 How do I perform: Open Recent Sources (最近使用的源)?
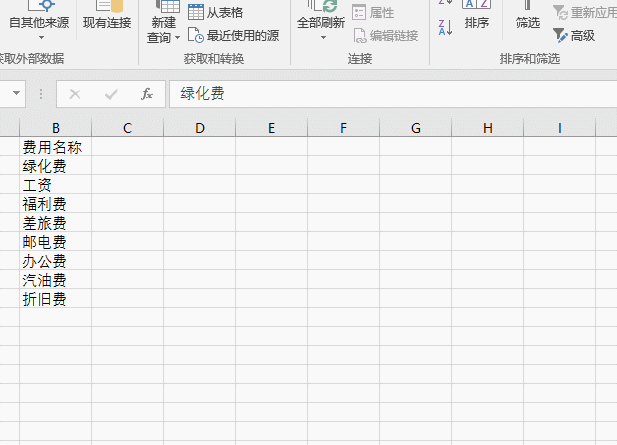pyautogui.click(x=233, y=36)
